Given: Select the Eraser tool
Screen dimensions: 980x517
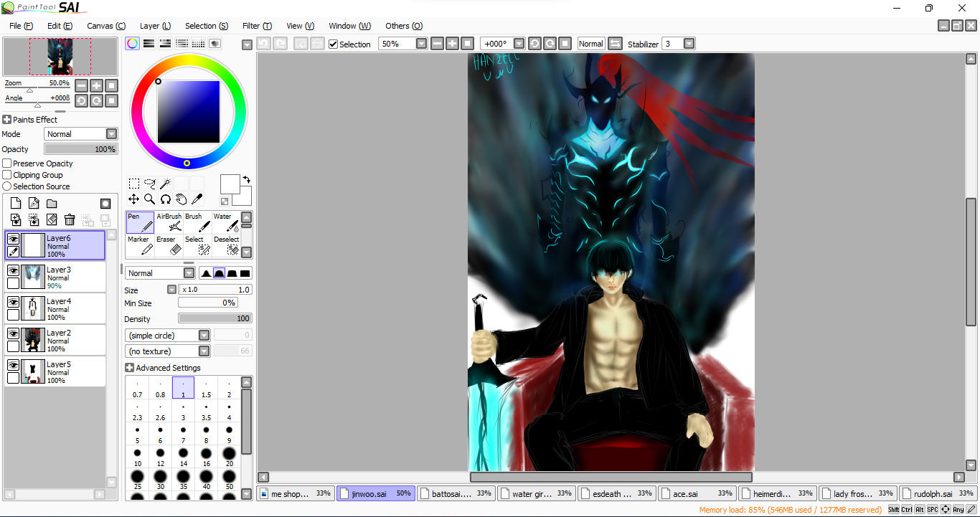Looking at the screenshot, I should click(169, 246).
